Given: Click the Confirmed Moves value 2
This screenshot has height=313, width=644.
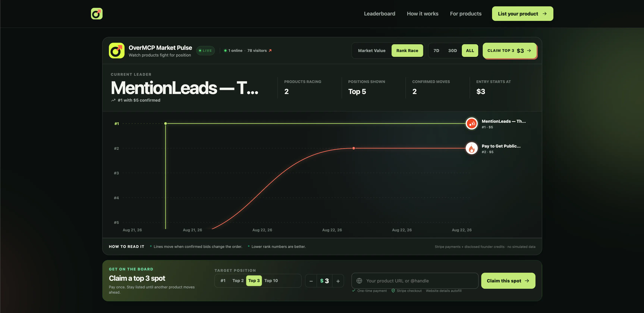Looking at the screenshot, I should tap(414, 92).
